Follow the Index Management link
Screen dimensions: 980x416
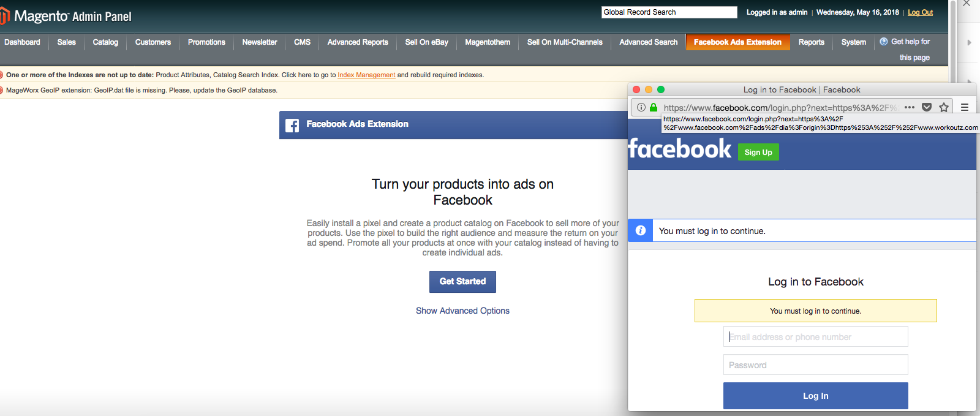point(366,75)
